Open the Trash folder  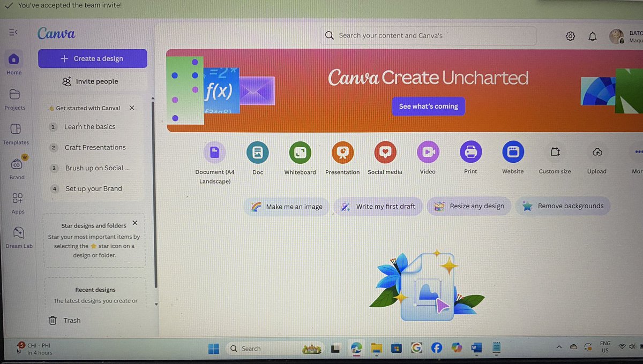click(65, 321)
